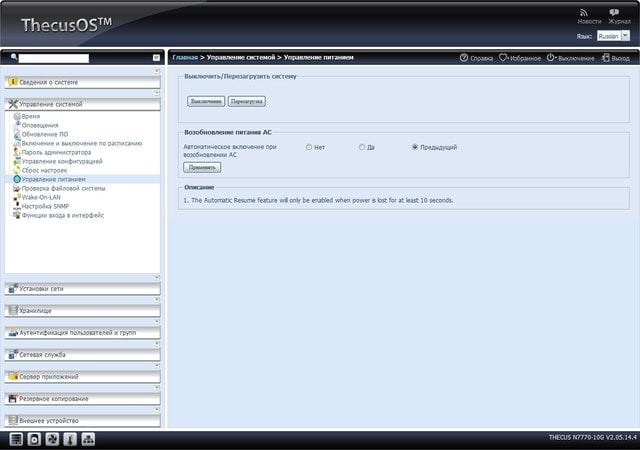Click the Применить apply button
Screen dimensions: 640x450
[202, 167]
